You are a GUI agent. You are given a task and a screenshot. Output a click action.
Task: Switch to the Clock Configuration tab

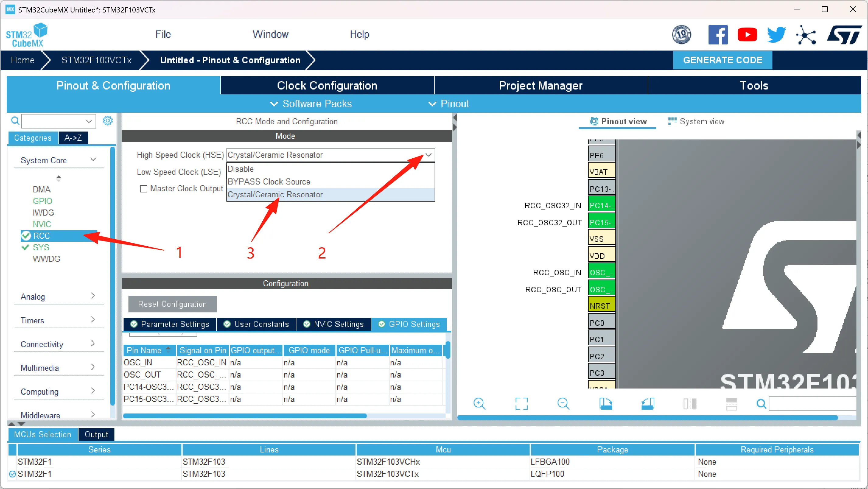click(327, 86)
